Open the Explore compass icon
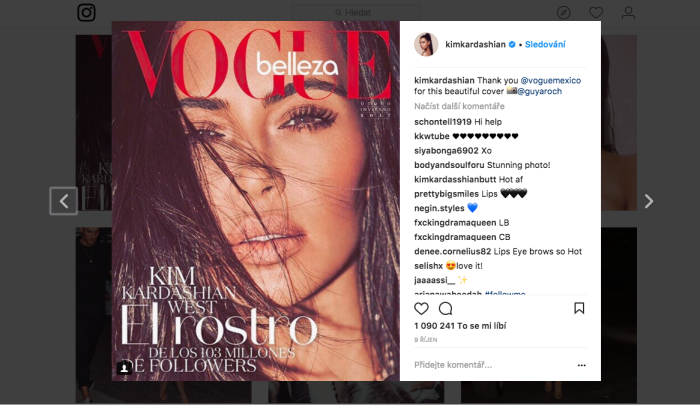The width and height of the screenshot is (700, 405). [563, 13]
